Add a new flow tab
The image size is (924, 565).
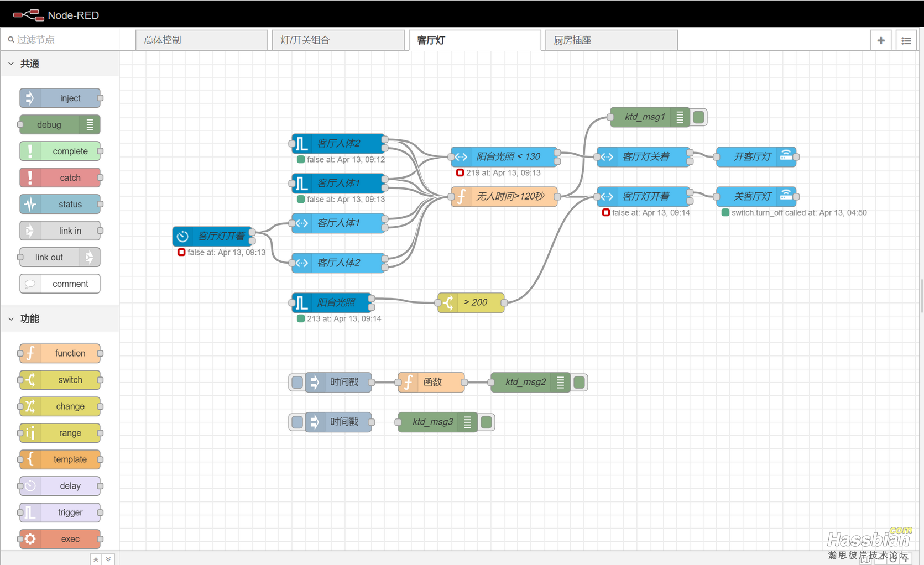(x=881, y=40)
